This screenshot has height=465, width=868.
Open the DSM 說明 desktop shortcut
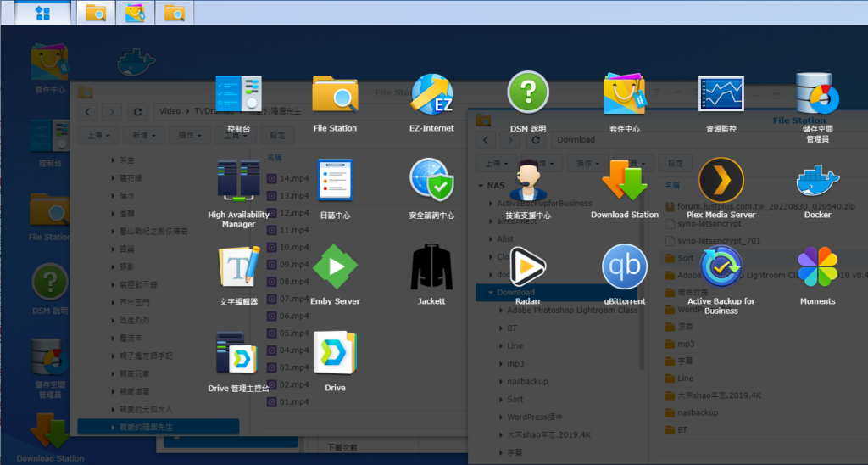[50, 282]
